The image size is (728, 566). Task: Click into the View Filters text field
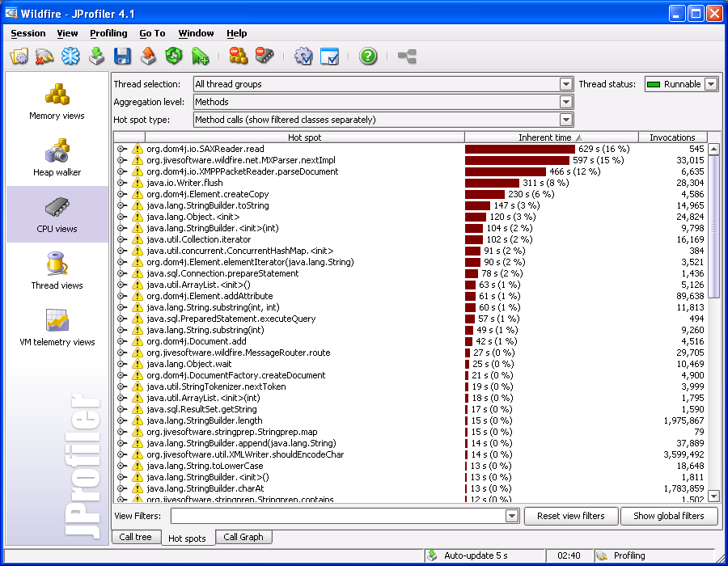pyautogui.click(x=338, y=516)
